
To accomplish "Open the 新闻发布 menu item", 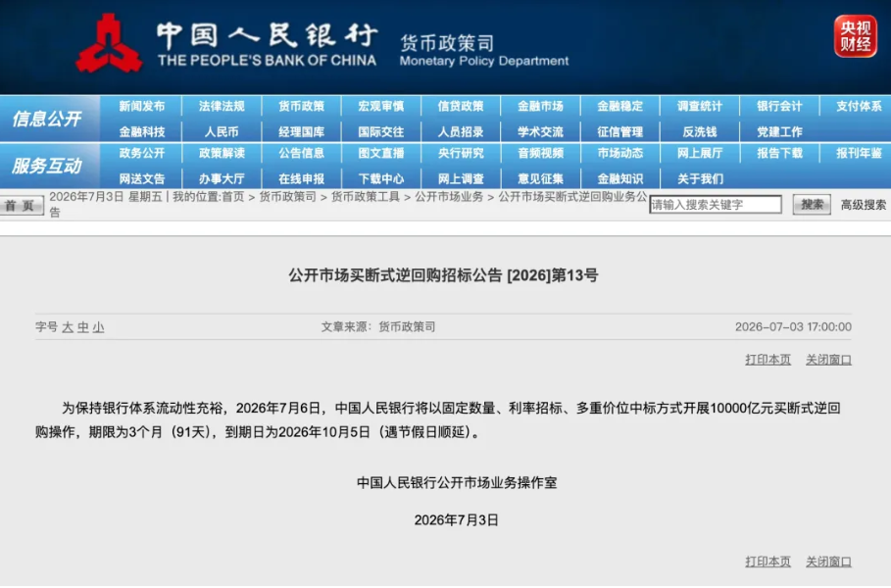I will [x=142, y=106].
